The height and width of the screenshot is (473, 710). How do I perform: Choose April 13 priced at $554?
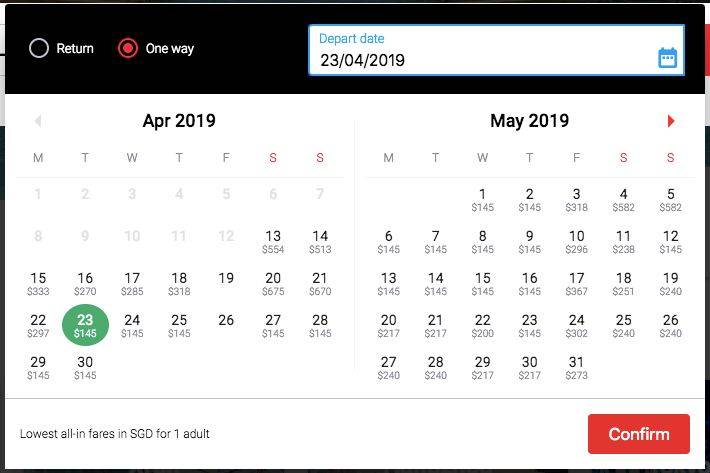point(273,242)
